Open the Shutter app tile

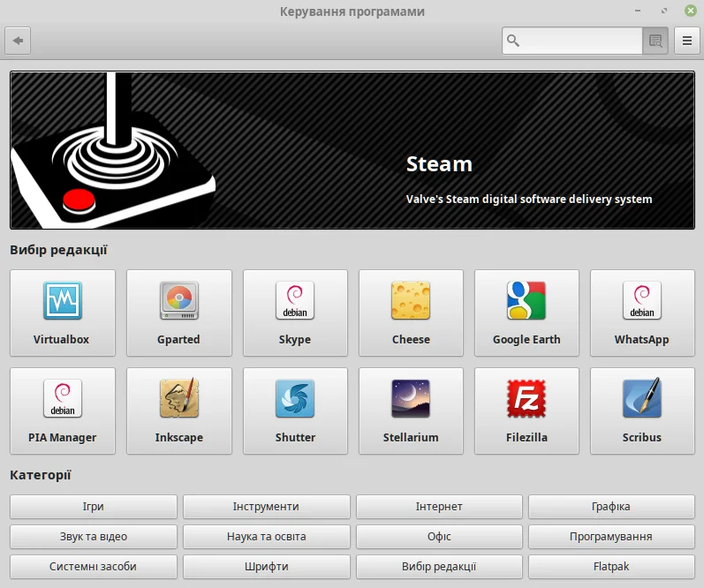(x=295, y=411)
